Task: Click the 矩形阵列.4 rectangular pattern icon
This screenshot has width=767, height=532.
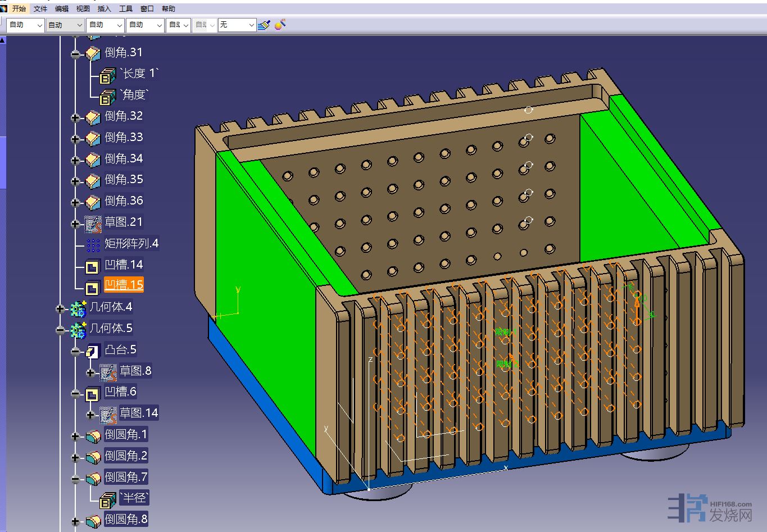Action: tap(93, 244)
